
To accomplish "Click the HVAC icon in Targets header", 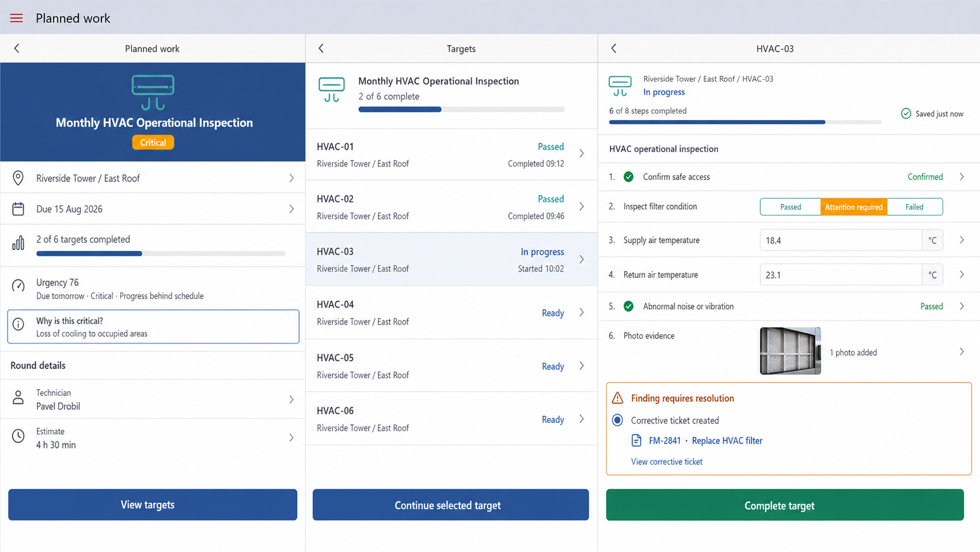I will pyautogui.click(x=332, y=90).
